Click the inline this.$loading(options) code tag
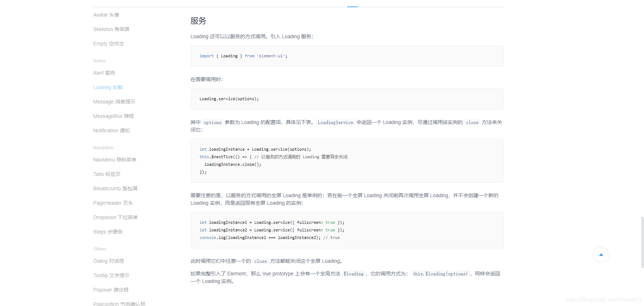644x306 pixels. pyautogui.click(x=440, y=274)
